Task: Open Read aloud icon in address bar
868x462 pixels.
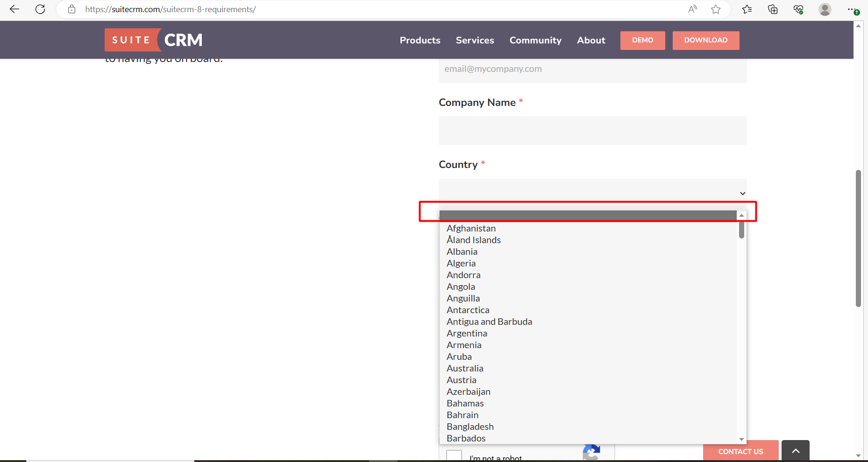Action: (x=692, y=9)
